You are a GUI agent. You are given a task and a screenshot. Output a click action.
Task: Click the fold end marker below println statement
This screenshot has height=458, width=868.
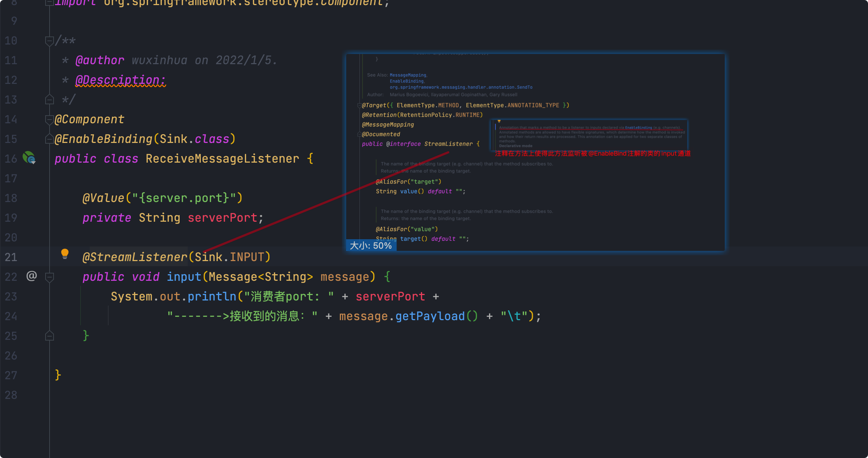pos(50,336)
